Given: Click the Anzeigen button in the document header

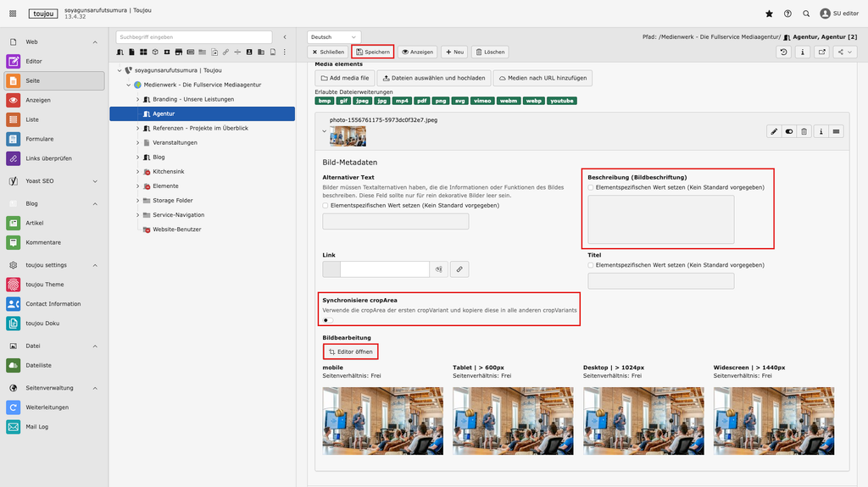Looking at the screenshot, I should pos(417,52).
